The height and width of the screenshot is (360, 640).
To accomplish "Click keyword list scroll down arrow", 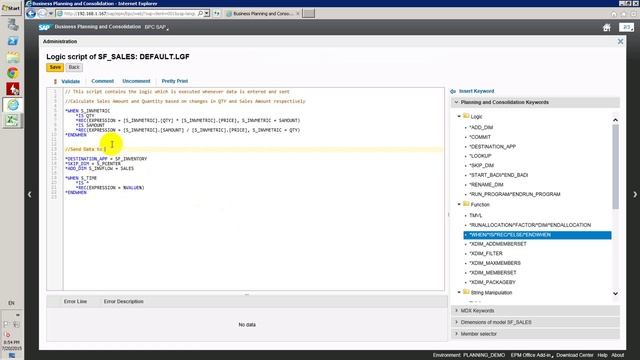I will 616,293.
